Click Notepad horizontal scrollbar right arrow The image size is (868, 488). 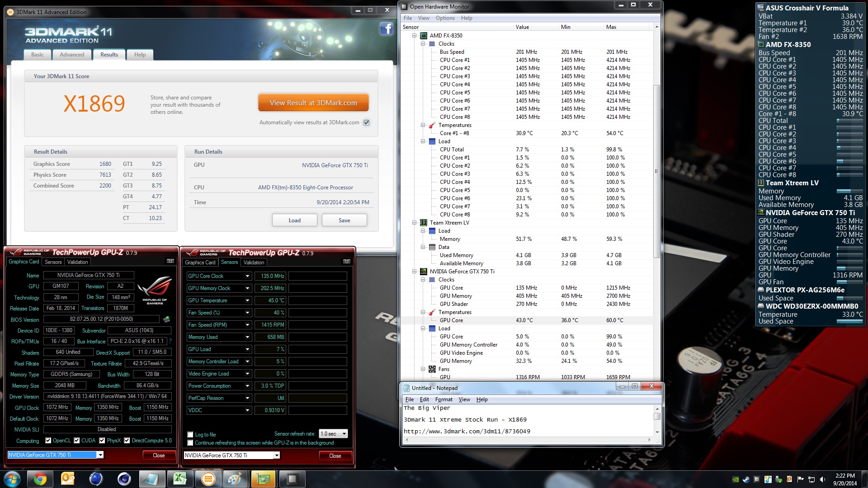[x=650, y=439]
